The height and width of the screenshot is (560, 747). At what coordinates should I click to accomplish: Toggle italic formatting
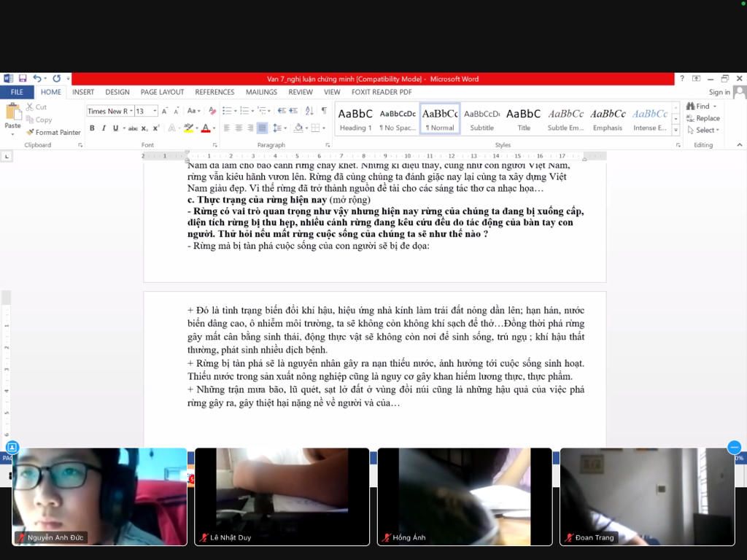pos(104,128)
